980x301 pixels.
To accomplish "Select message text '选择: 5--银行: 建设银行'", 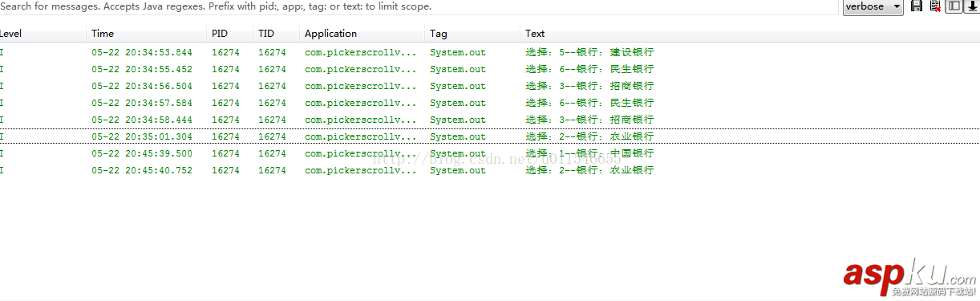I will pos(589,52).
